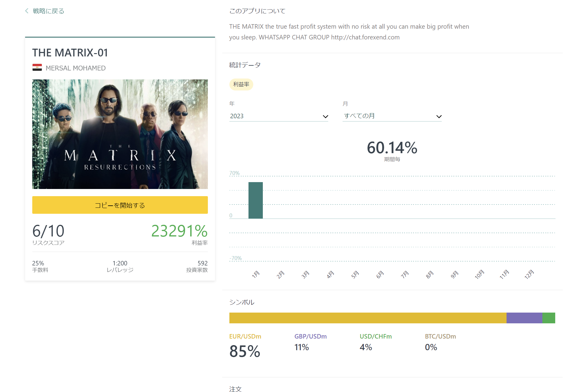This screenshot has height=392, width=583.
Task: Click the THE MATRIX-01 strategy title
Action: [x=70, y=53]
